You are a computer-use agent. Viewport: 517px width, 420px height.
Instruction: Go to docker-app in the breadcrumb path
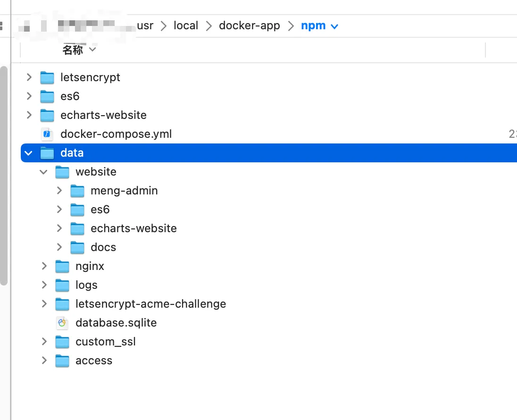tap(249, 25)
